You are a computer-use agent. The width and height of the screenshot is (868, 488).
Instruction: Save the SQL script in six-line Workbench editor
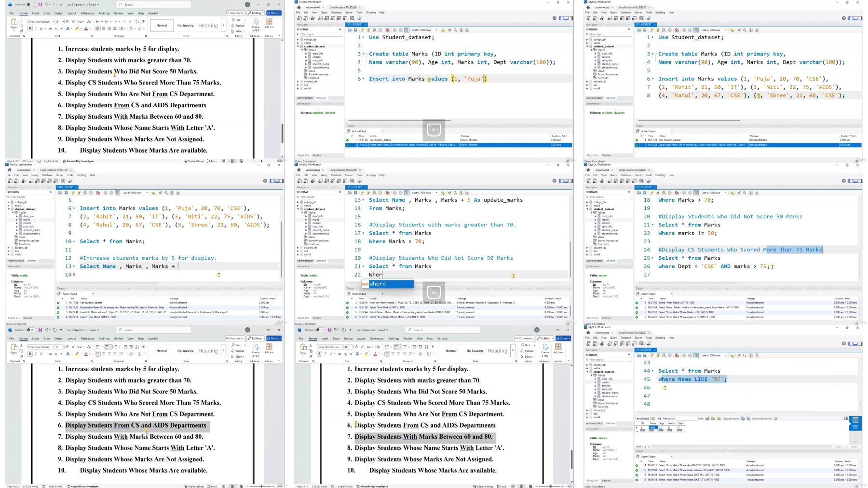pyautogui.click(x=355, y=30)
